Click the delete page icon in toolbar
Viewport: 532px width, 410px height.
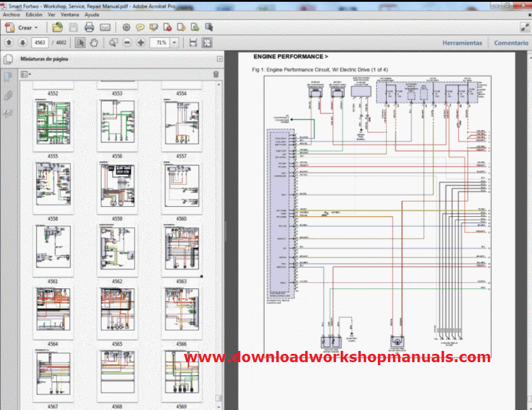coord(167,28)
